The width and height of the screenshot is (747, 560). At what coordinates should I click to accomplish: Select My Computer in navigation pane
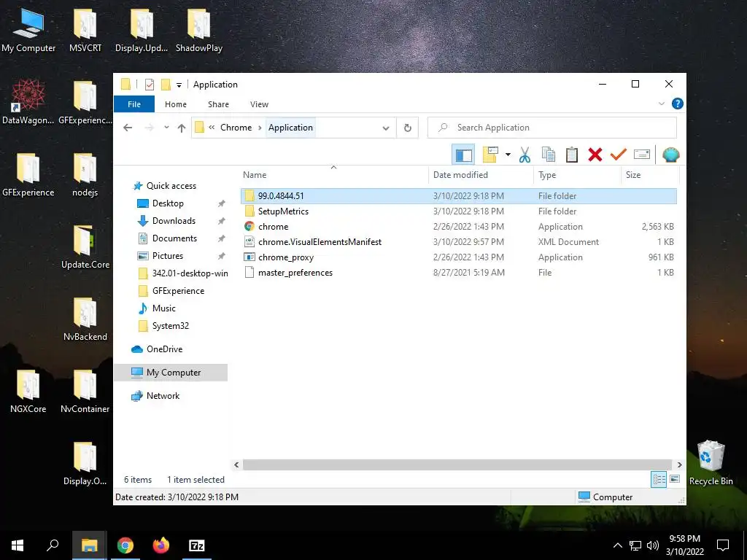tap(171, 373)
